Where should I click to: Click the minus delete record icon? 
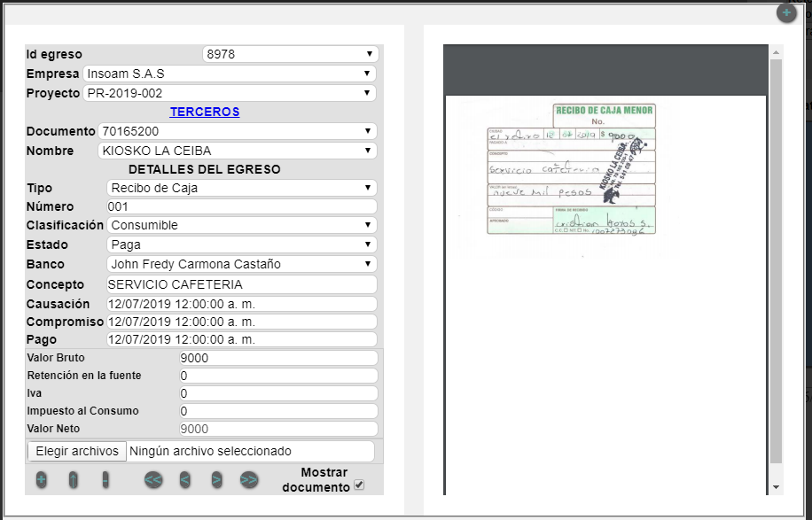pos(105,479)
